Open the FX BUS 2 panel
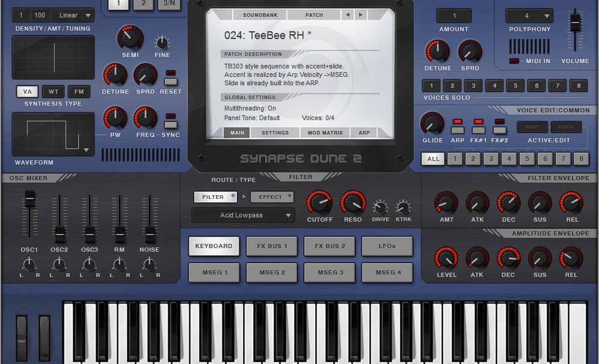The height and width of the screenshot is (364, 599). (330, 246)
